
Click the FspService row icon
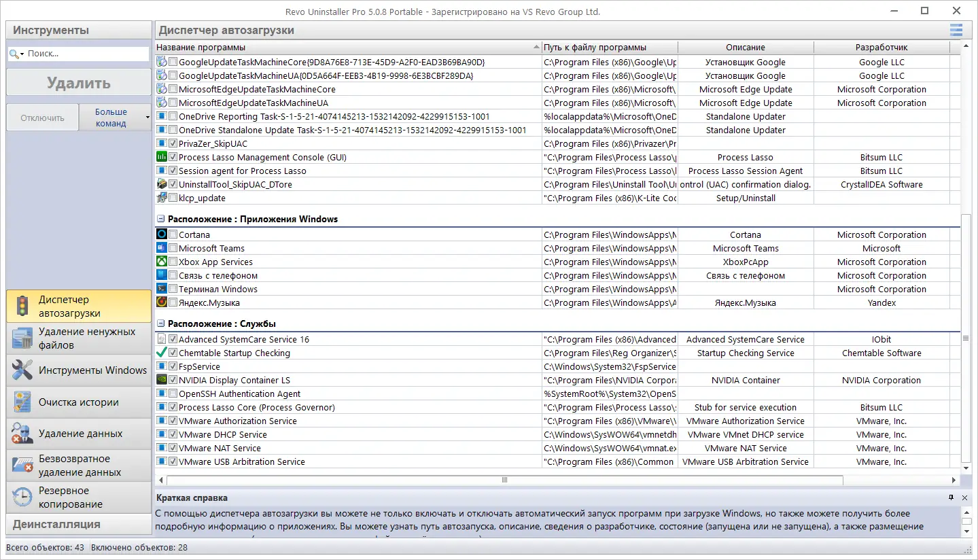click(162, 366)
